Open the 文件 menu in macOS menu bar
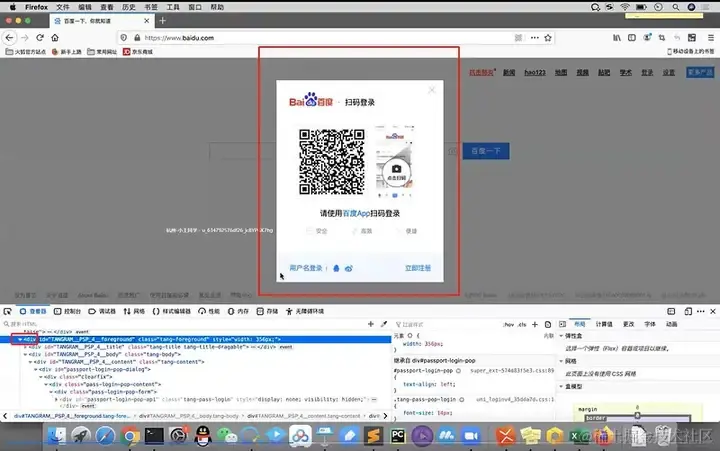Image resolution: width=720 pixels, height=451 pixels. tap(62, 7)
